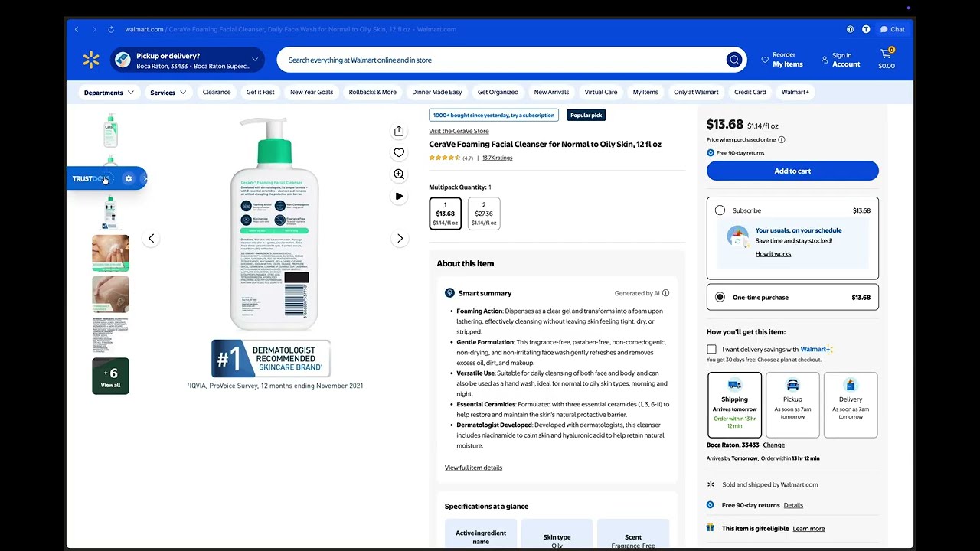980x551 pixels.
Task: Open the Dinner Made Easy tab
Action: (x=437, y=92)
